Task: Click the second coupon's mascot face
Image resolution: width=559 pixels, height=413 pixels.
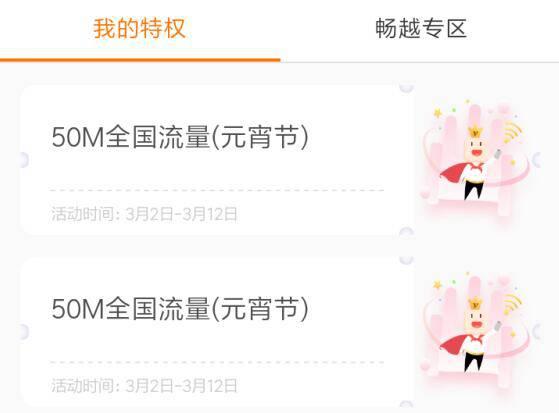Action: pyautogui.click(x=476, y=320)
